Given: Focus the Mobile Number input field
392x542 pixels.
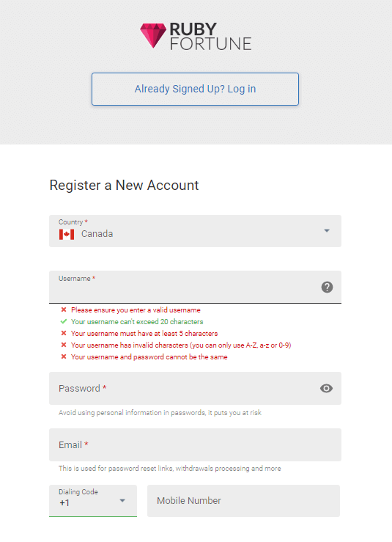Looking at the screenshot, I should pyautogui.click(x=243, y=500).
